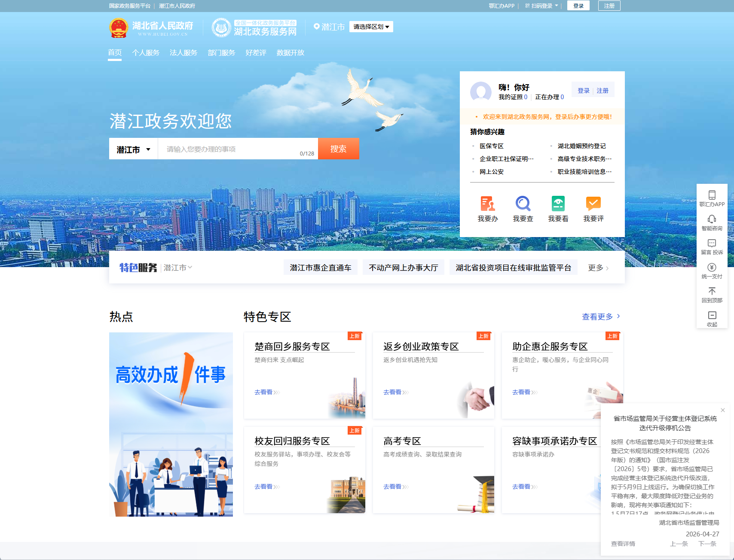Click 回到顶部 arrow icon
Screen dimensions: 734x560
712,291
